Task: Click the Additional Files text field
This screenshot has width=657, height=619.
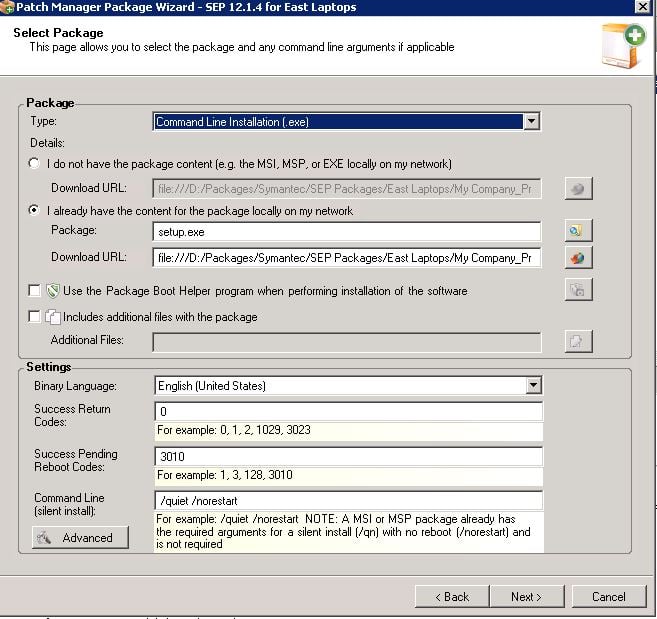Action: pyautogui.click(x=347, y=342)
